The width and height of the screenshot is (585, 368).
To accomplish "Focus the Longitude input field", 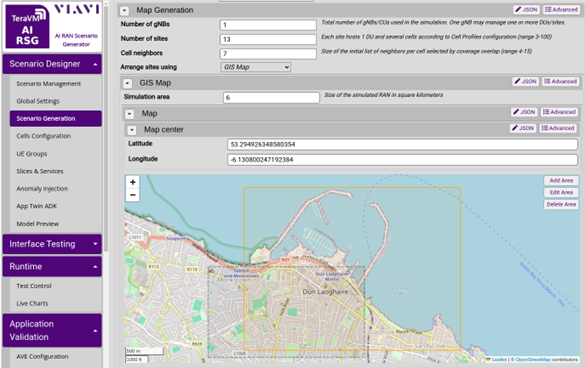I will [x=402, y=160].
